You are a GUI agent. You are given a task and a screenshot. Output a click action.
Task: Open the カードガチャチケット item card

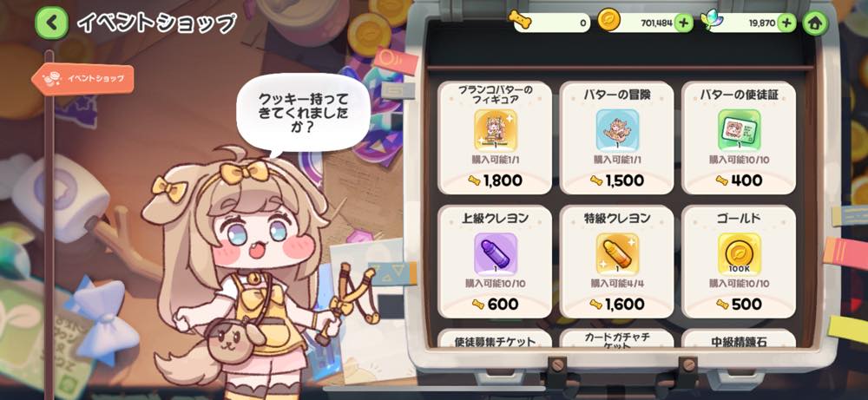pos(616,338)
